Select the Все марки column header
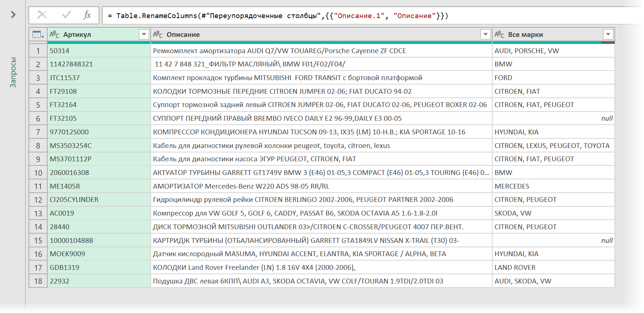 [554, 34]
